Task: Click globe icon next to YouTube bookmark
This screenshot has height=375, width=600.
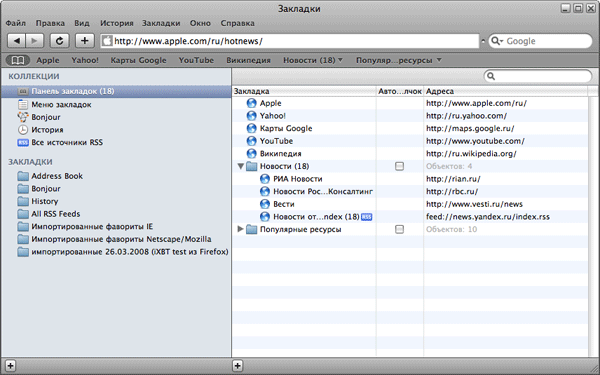Action: 251,141
